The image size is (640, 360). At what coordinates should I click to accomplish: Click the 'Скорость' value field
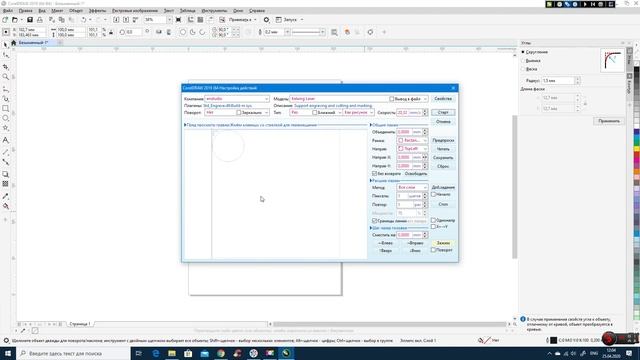coord(409,112)
